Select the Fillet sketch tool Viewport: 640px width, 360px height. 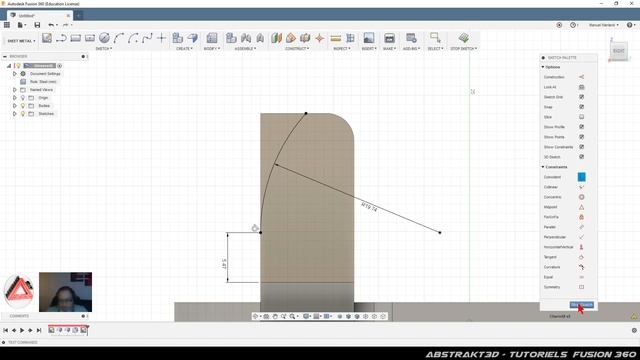coord(133,38)
